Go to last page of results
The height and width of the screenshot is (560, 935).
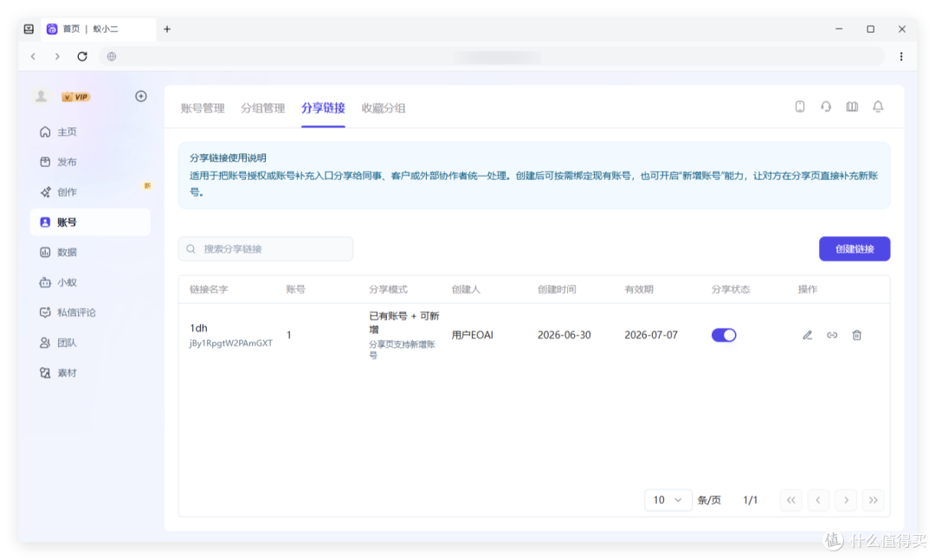coord(873,499)
